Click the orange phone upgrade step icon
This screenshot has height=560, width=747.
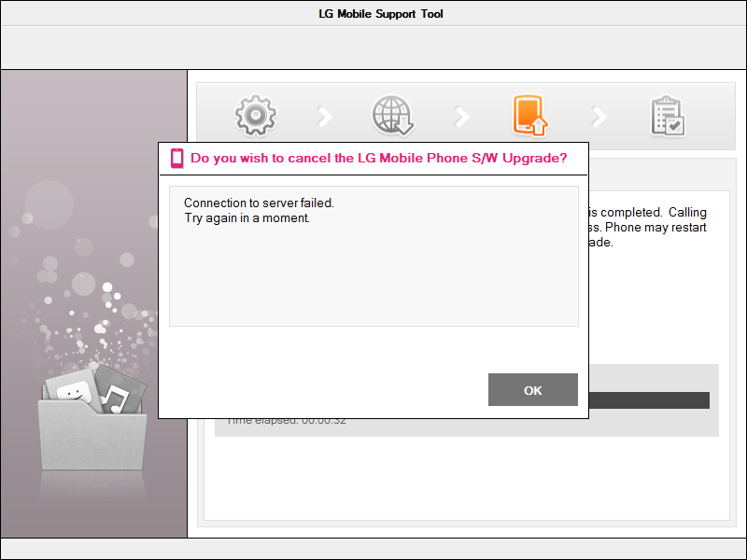click(529, 115)
